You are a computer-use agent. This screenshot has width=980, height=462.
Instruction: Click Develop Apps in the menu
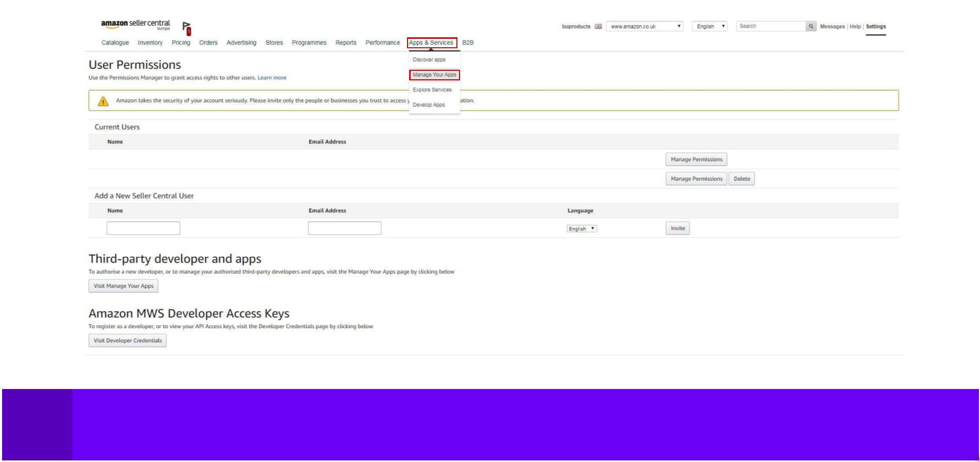429,105
